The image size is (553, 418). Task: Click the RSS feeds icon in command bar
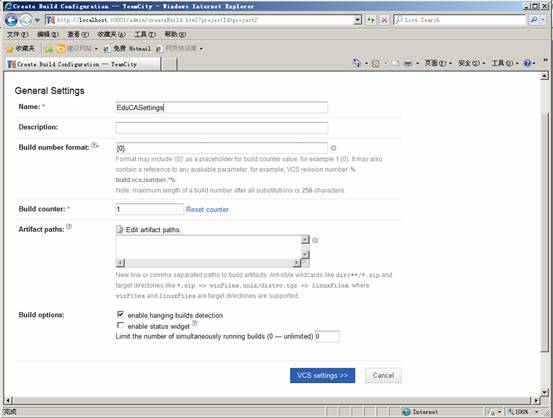pos(376,63)
